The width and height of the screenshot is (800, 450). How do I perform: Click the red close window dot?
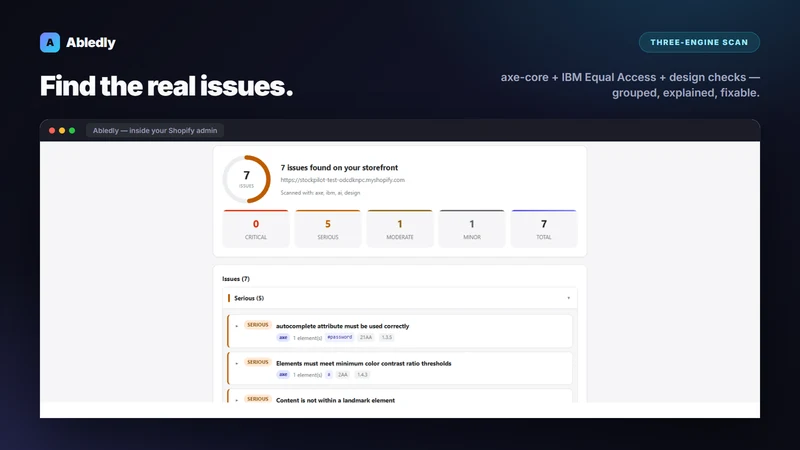pyautogui.click(x=52, y=131)
